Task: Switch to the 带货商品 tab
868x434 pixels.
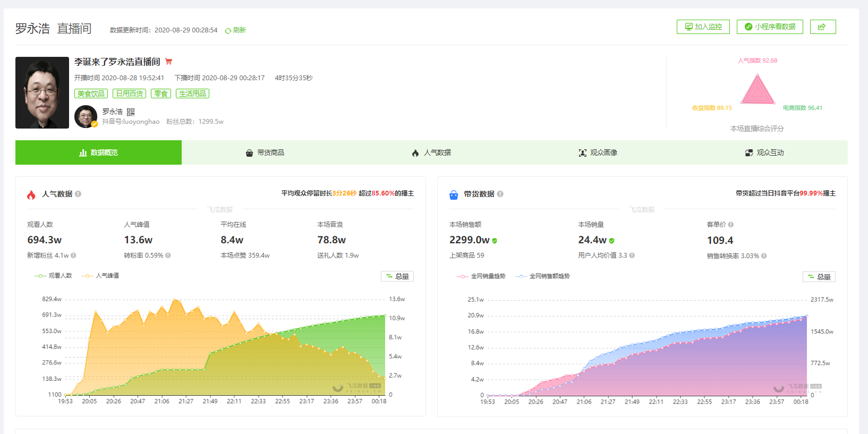Action: click(x=265, y=152)
